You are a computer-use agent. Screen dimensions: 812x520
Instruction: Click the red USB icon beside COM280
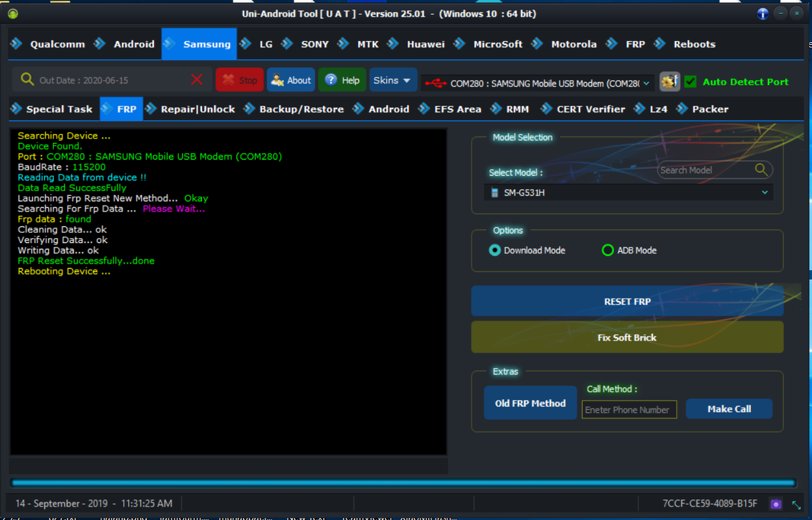[x=435, y=83]
